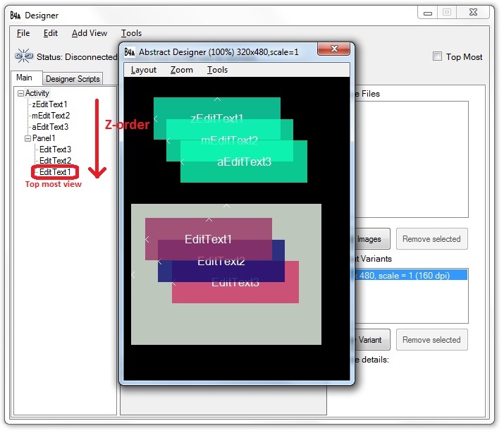Image resolution: width=504 pixels, height=433 pixels.
Task: Open the File menu in Designer
Action: pos(23,33)
